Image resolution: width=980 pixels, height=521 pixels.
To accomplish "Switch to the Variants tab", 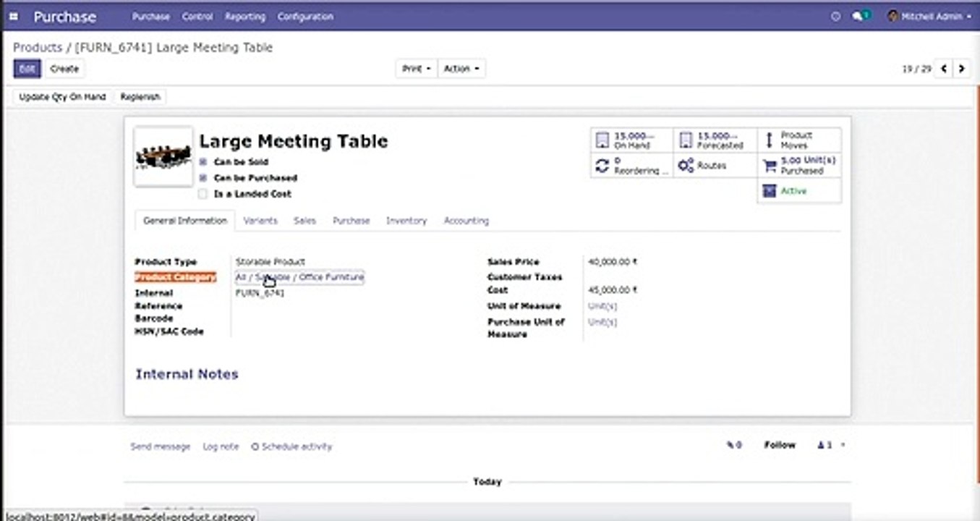I will click(x=260, y=221).
